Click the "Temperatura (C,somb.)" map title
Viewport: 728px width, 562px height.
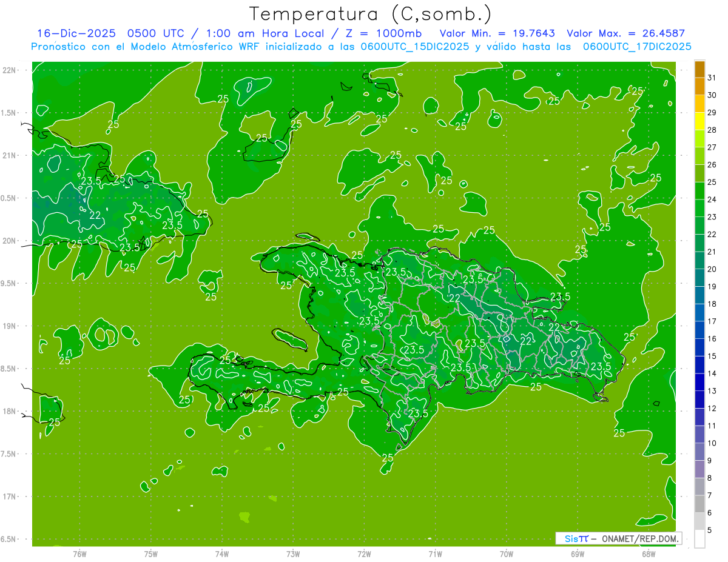371,14
